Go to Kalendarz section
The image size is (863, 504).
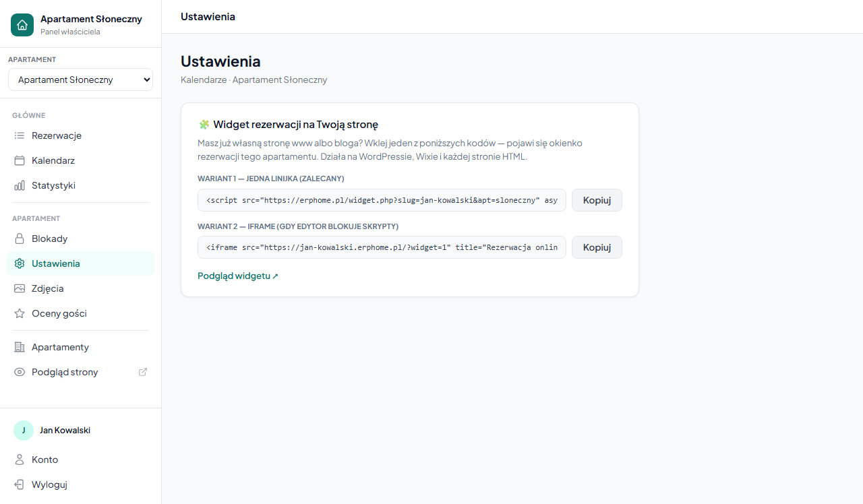(x=81, y=160)
